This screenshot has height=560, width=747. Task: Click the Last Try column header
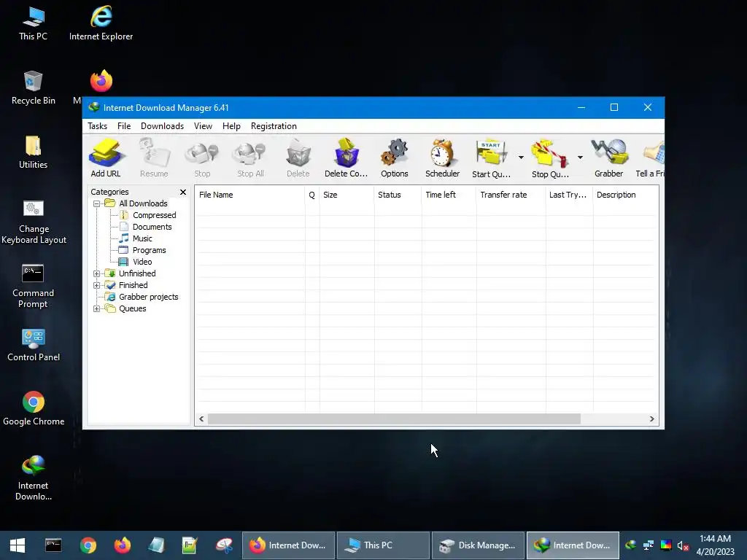(569, 195)
